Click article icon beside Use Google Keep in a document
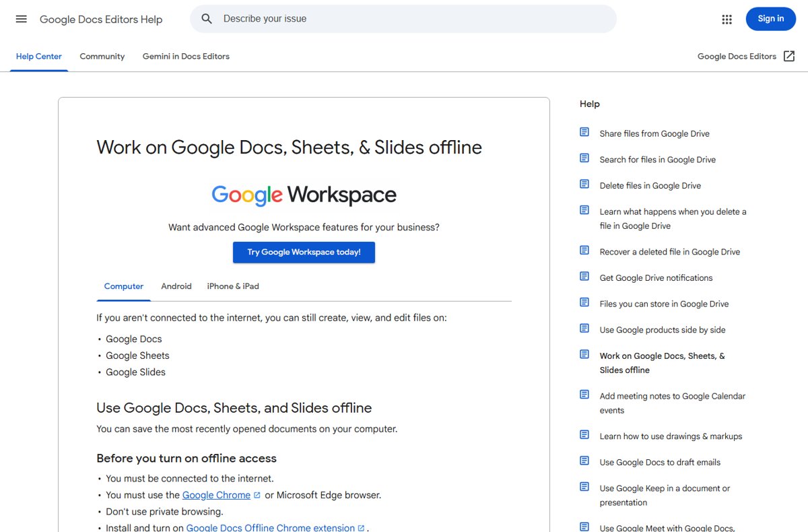Viewport: 808px width, 532px height. click(x=584, y=487)
